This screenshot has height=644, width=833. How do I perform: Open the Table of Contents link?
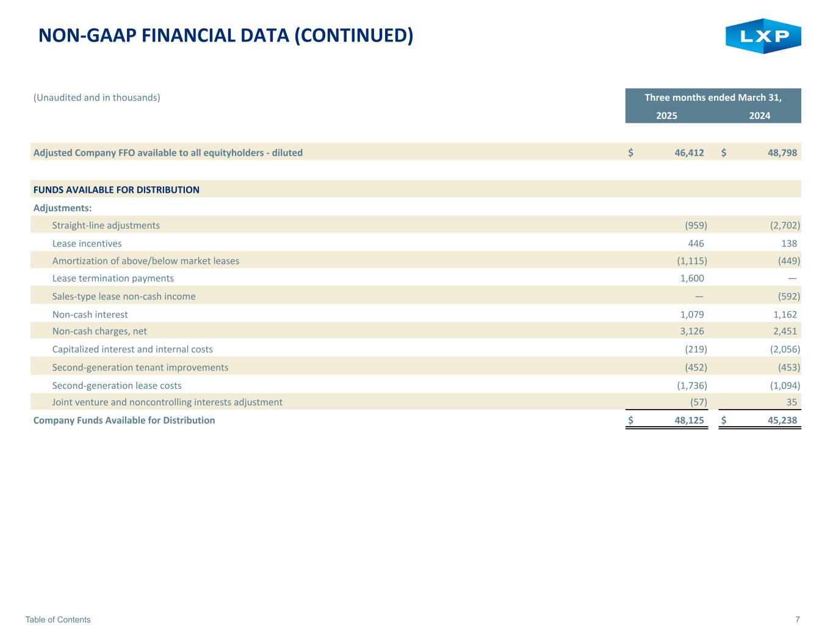[58, 620]
